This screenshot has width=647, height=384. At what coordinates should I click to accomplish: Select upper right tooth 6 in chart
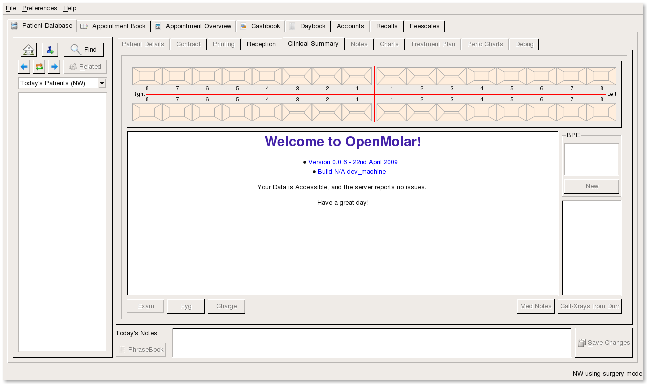coord(207,76)
